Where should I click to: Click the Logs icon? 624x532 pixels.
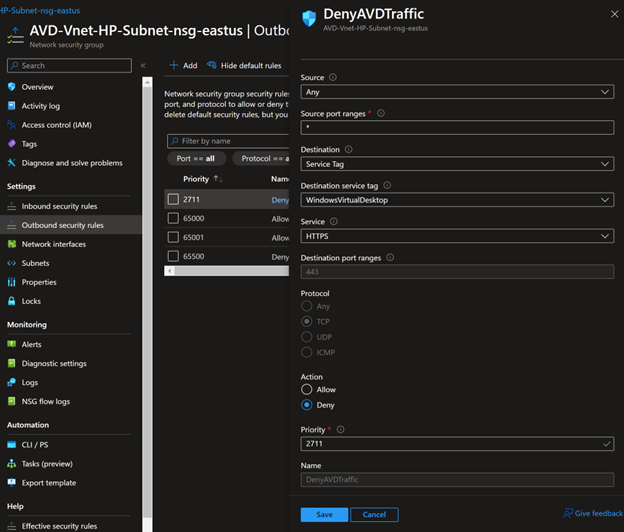[12, 382]
